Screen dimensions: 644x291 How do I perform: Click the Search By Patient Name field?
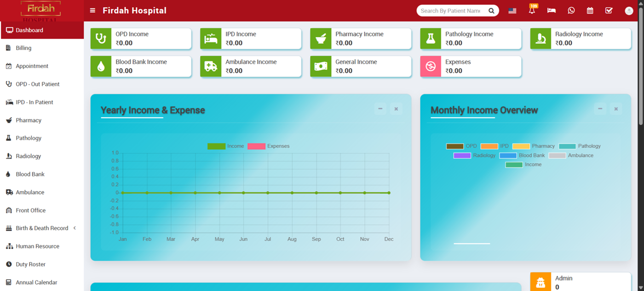(450, 11)
